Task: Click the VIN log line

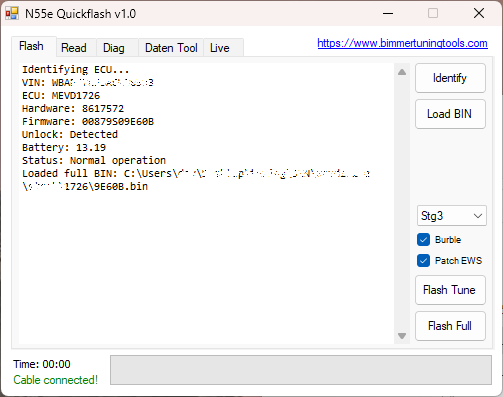Action: click(88, 83)
